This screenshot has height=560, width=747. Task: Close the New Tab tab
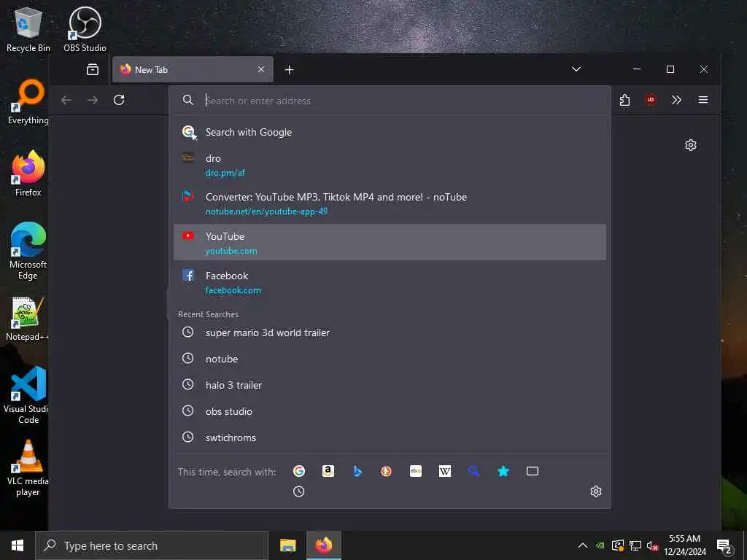(260, 69)
